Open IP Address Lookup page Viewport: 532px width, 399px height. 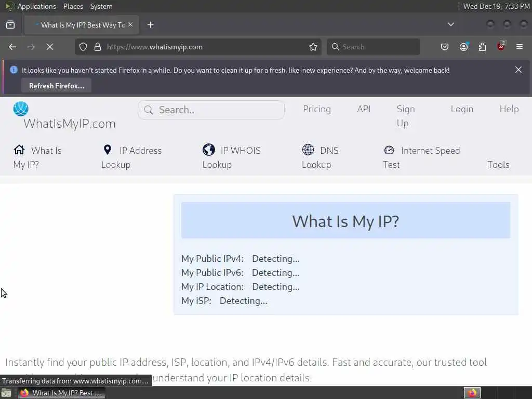point(131,157)
